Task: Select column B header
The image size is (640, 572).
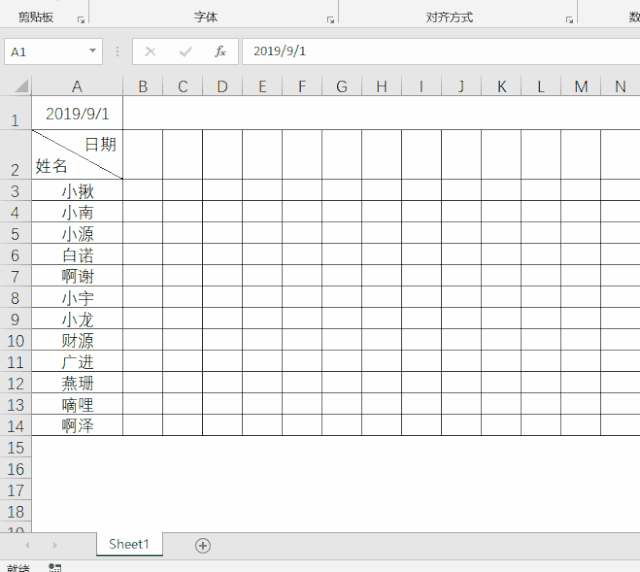Action: pyautogui.click(x=142, y=87)
